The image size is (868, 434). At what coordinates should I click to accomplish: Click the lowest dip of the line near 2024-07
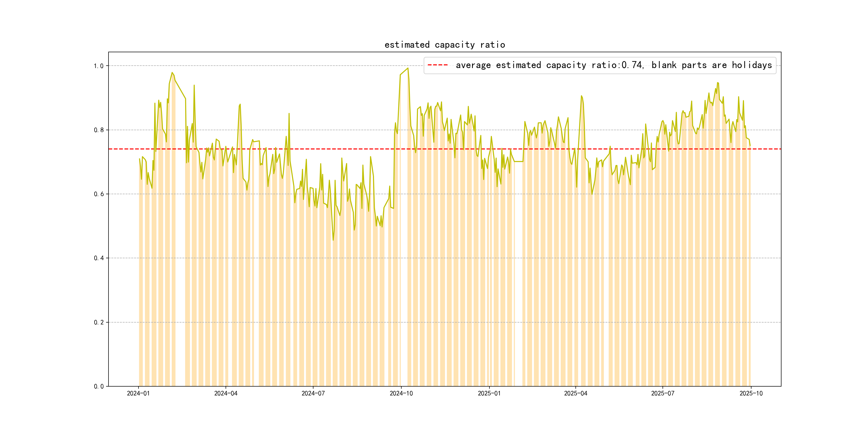(x=333, y=240)
